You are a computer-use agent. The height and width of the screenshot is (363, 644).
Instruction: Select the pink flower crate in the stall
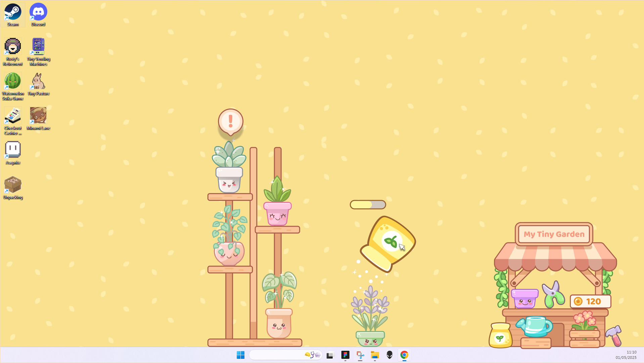coord(585,329)
